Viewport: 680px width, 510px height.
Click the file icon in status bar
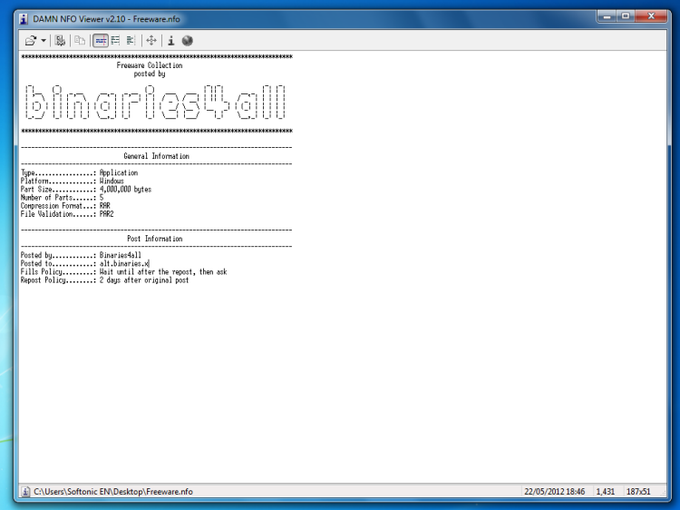(x=26, y=491)
